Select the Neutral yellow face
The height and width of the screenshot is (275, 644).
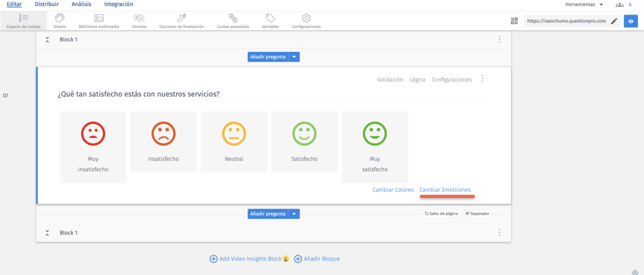tap(234, 134)
